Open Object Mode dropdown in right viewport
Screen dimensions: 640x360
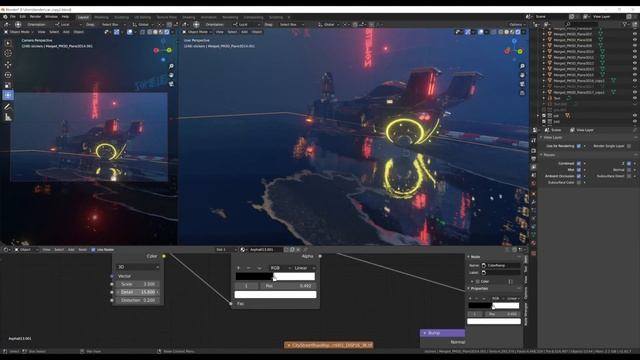(198, 32)
